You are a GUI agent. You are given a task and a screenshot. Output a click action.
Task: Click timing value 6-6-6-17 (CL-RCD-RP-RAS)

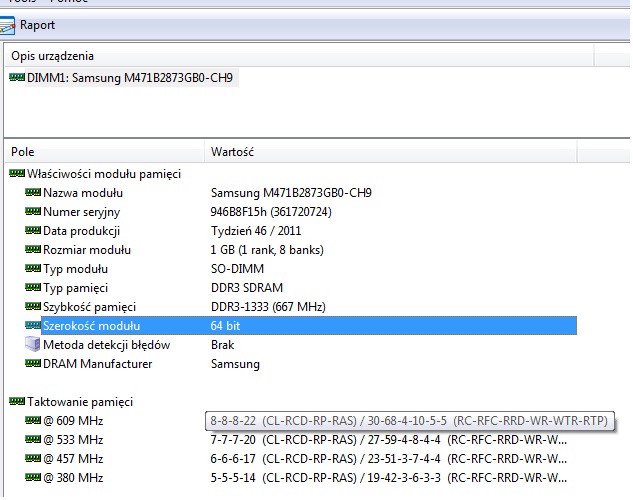284,458
